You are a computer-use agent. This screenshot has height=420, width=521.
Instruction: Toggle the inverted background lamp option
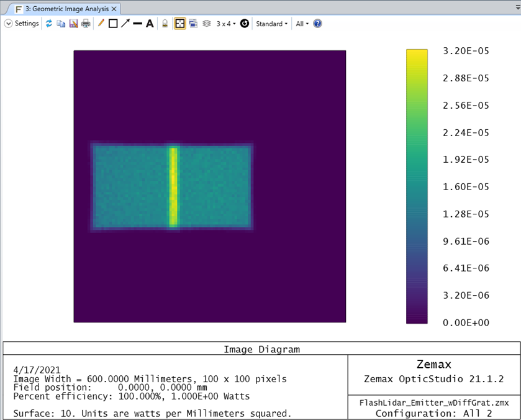tap(165, 24)
